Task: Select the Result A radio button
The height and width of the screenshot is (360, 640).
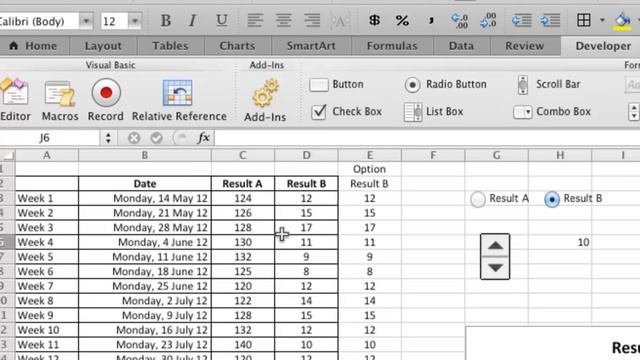Action: 499,199
